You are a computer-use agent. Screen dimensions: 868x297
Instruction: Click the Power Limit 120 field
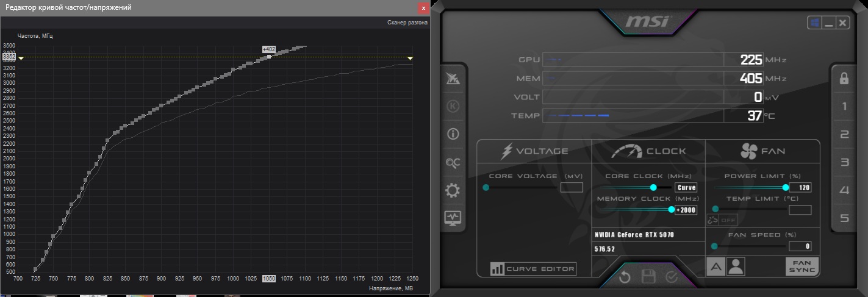coord(800,188)
